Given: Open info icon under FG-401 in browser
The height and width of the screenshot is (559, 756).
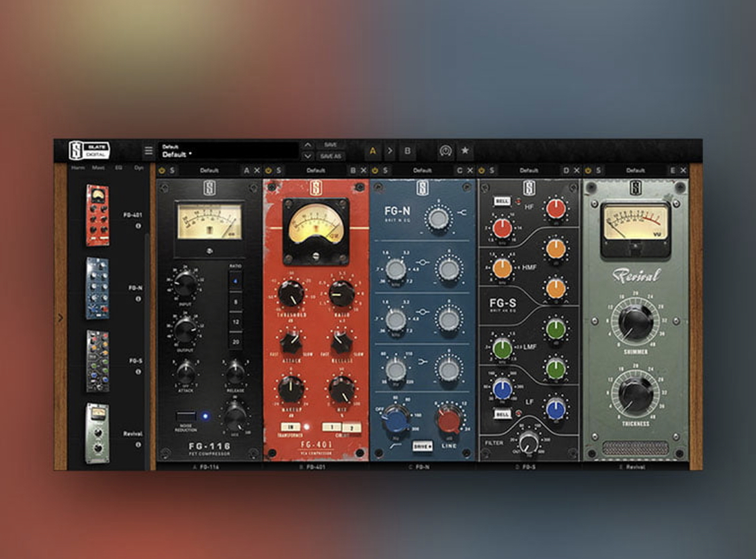Looking at the screenshot, I should click(138, 226).
